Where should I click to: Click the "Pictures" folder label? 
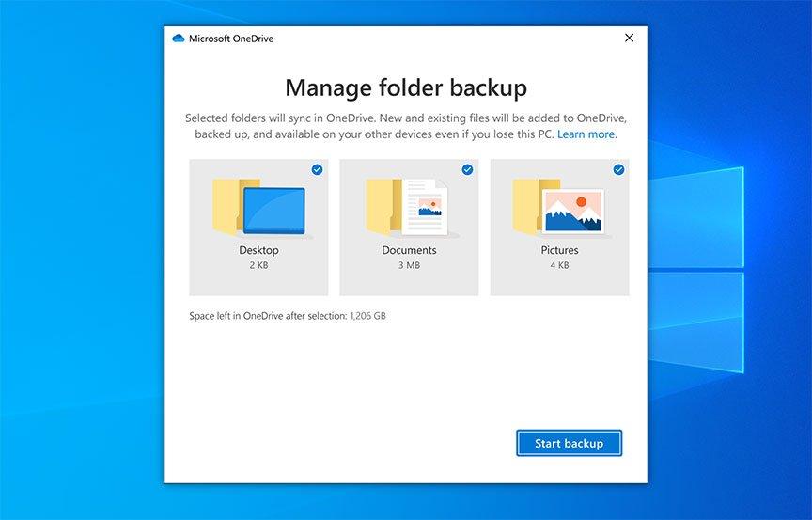(560, 250)
